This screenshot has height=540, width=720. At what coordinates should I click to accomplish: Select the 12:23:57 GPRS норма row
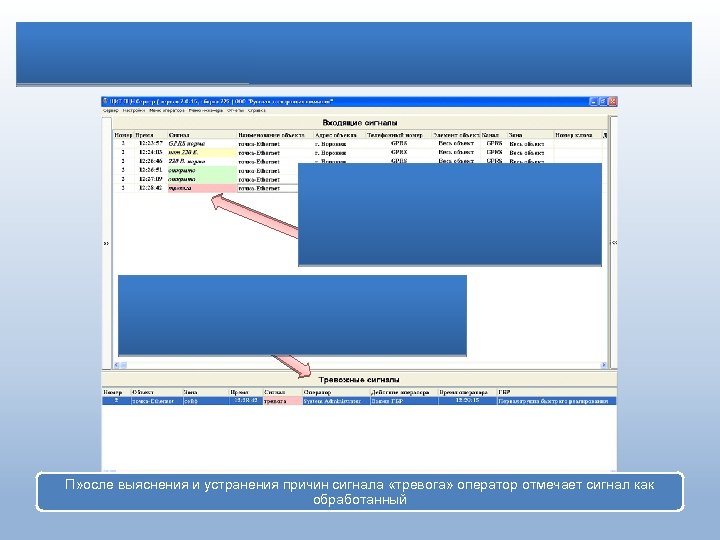pos(358,144)
